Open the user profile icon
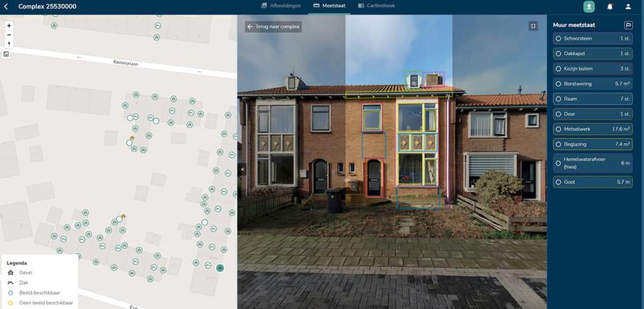This screenshot has height=309, width=644. 628,6
